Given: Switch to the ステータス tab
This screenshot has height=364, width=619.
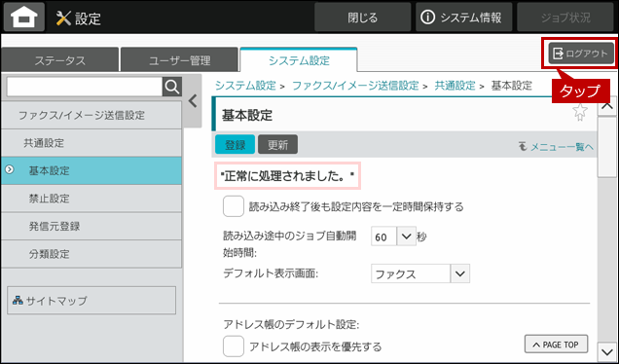Looking at the screenshot, I should 59,60.
